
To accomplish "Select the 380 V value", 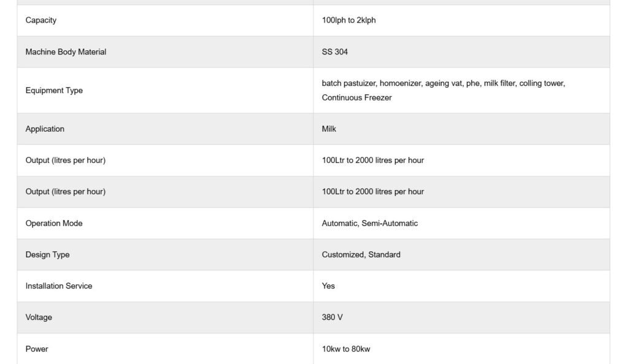I will [x=332, y=317].
